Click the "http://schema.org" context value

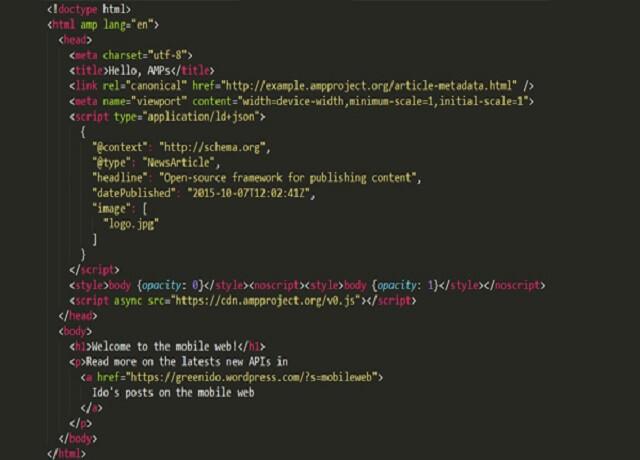pos(212,147)
